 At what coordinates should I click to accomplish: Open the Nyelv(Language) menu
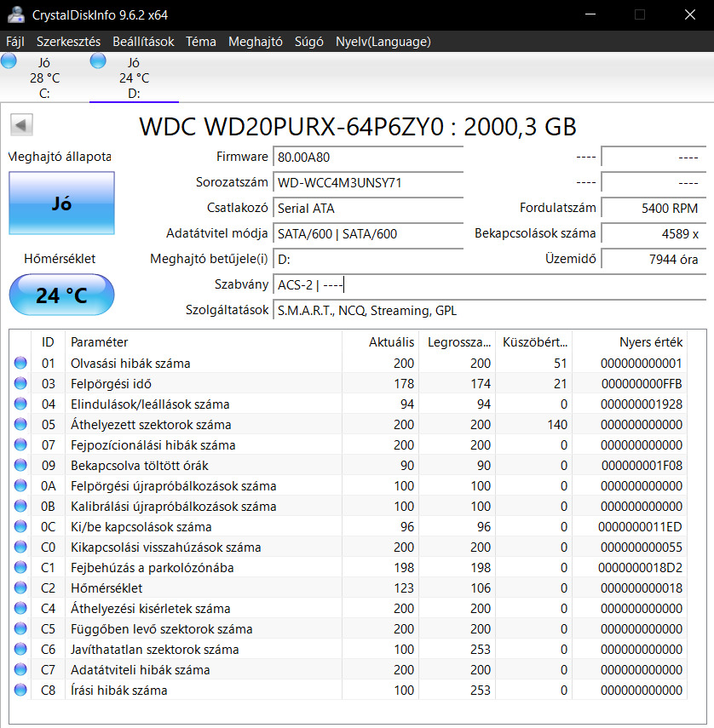pos(383,42)
